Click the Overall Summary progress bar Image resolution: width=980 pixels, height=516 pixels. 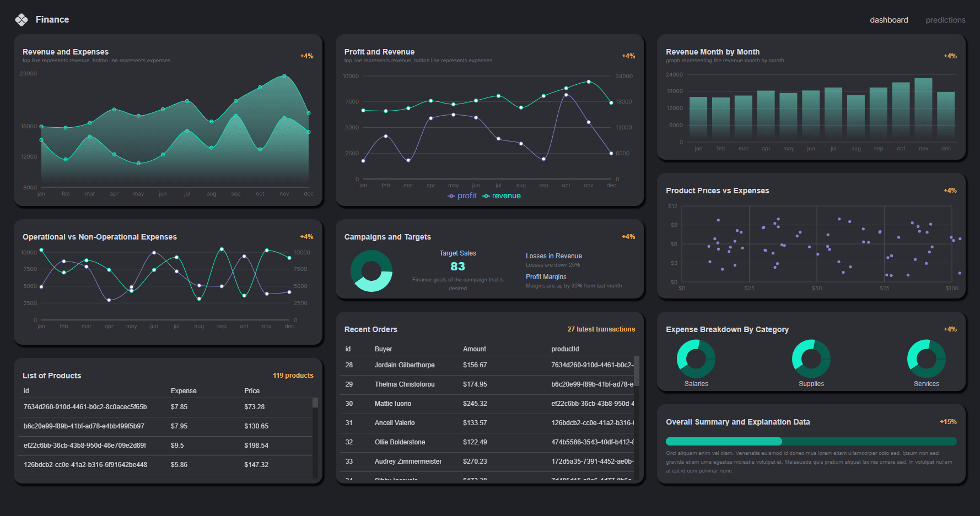(x=811, y=441)
